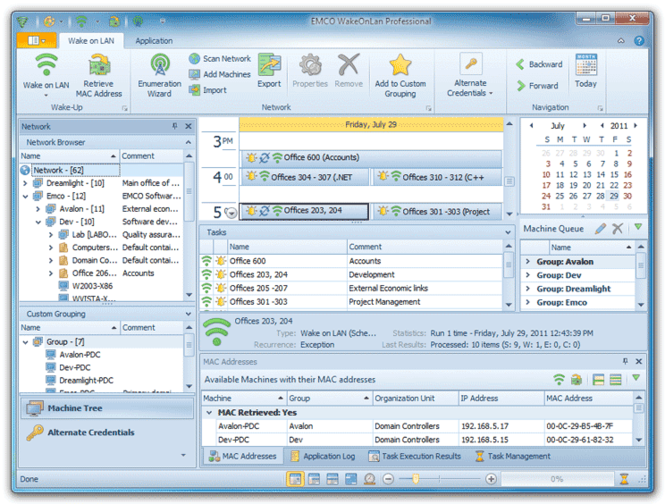
Task: Click the hourglass icon in status bar
Action: [x=624, y=479]
